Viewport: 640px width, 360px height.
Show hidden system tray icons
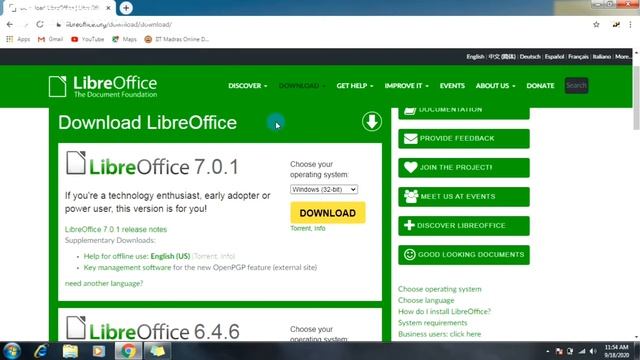tap(547, 351)
